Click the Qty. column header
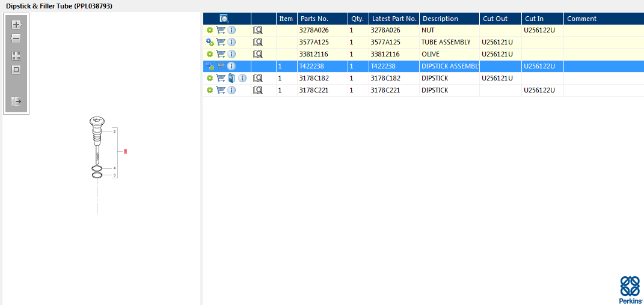Image resolution: width=644 pixels, height=305 pixels. tap(358, 19)
